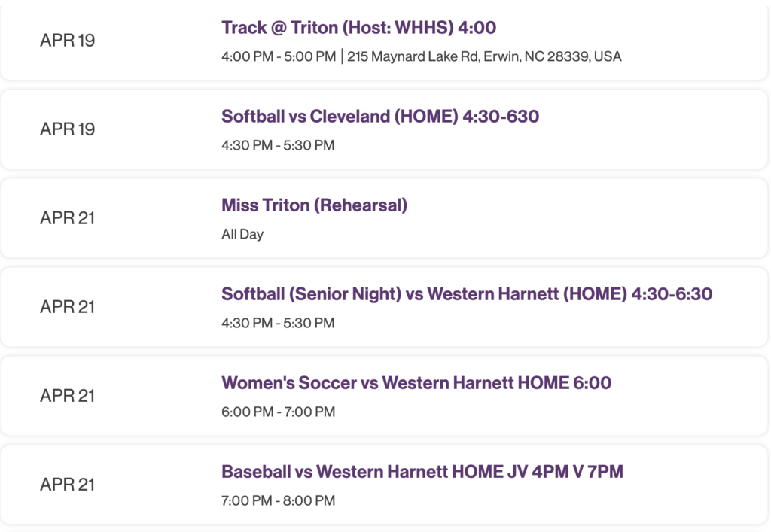
Task: Select the Softball vs Cleveland event card
Action: (385, 128)
